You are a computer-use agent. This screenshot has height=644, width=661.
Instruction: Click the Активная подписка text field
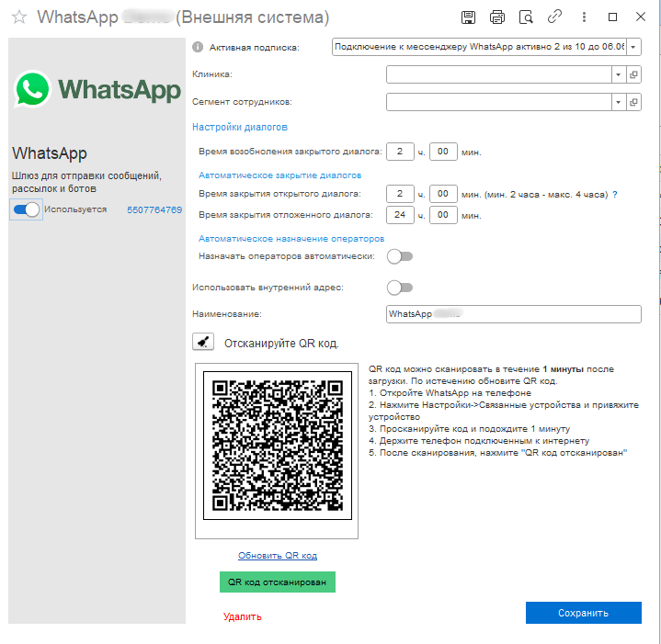479,47
